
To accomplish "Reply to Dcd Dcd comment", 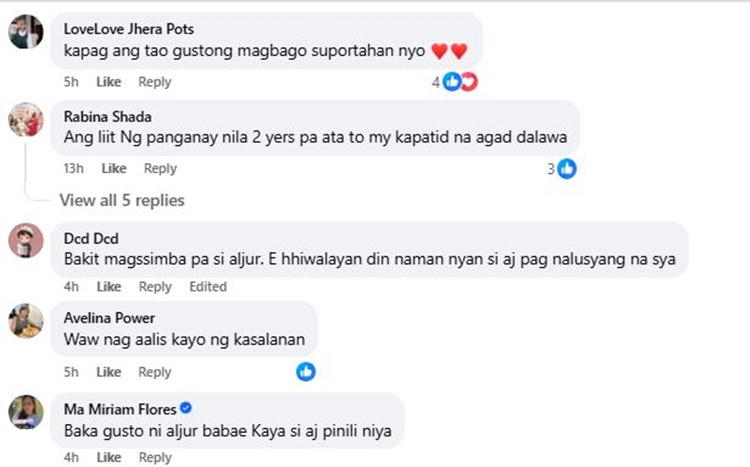I will click(x=155, y=287).
